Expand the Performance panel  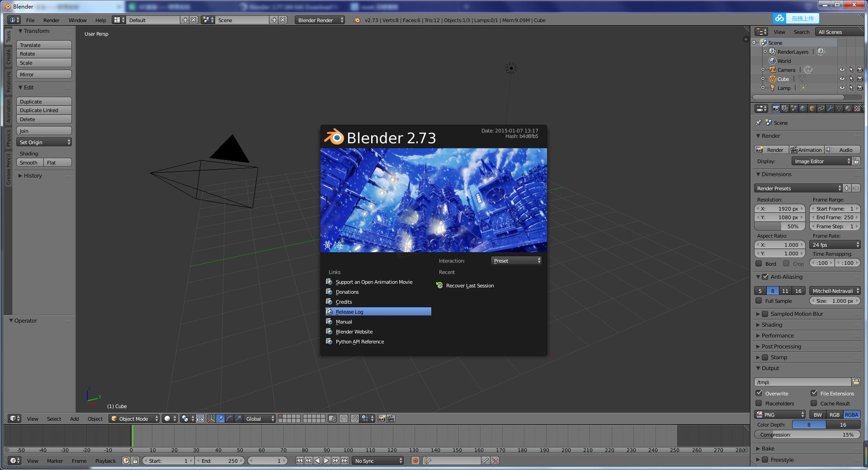point(778,335)
